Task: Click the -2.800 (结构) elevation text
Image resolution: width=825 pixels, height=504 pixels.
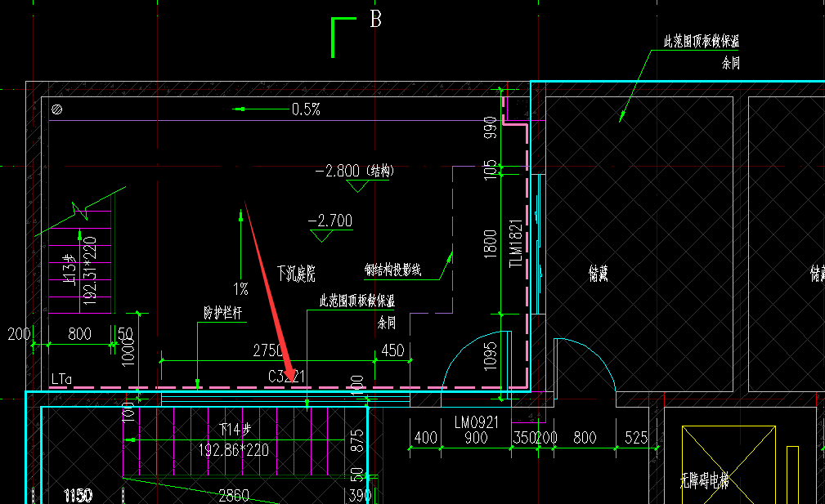Action: [355, 171]
